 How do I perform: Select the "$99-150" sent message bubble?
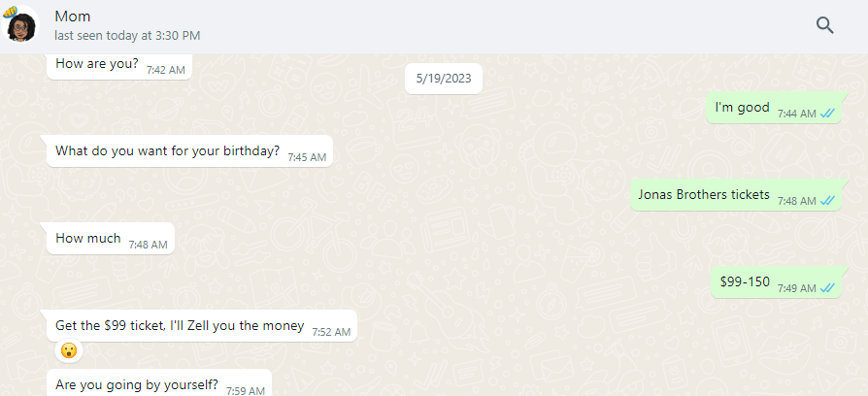[x=745, y=282]
